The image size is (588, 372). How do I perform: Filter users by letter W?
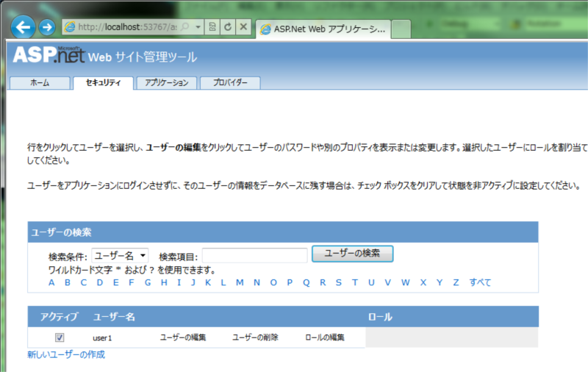pos(406,282)
